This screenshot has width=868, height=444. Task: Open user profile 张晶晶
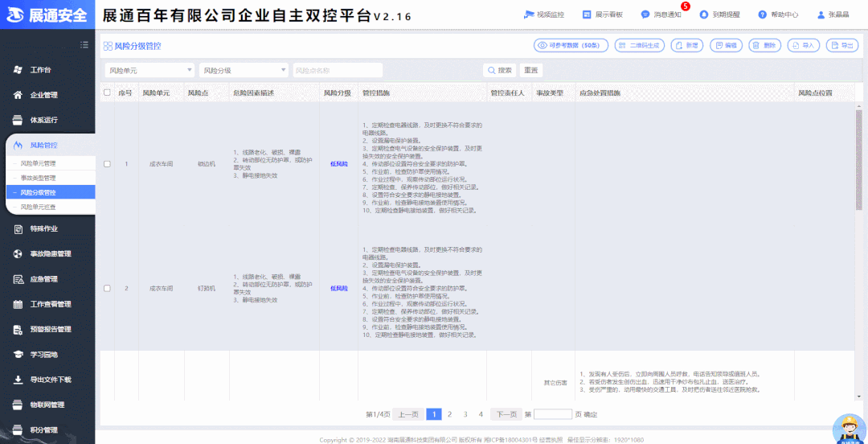point(833,14)
